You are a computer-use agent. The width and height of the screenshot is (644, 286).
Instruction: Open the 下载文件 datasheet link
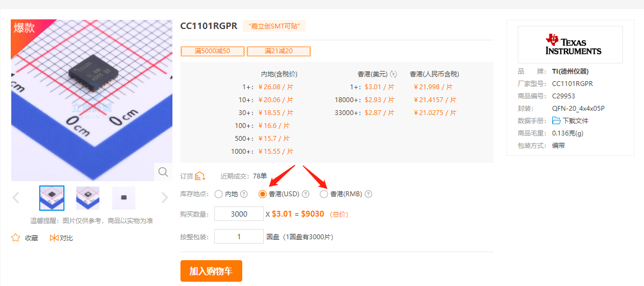576,121
